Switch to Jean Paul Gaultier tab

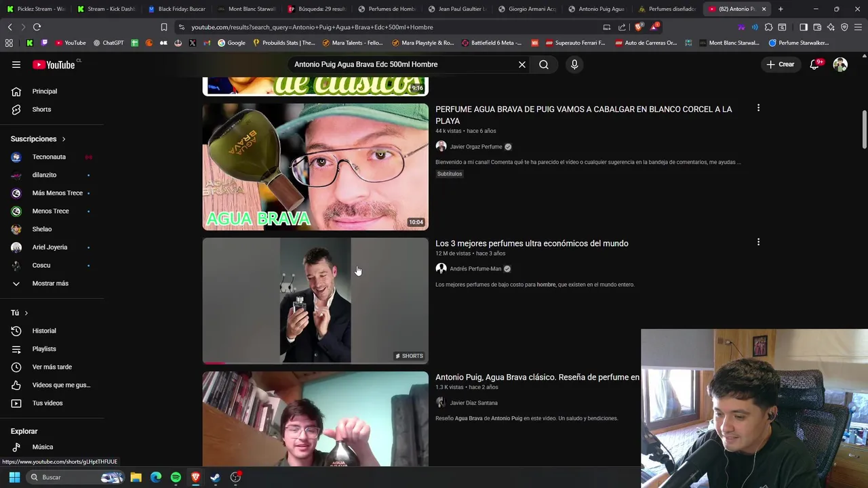457,9
